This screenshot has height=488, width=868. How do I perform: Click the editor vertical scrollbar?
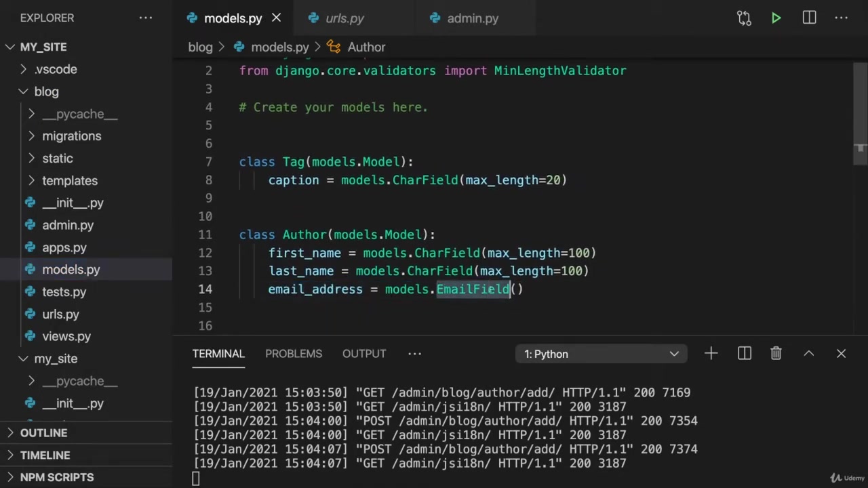pyautogui.click(x=860, y=148)
